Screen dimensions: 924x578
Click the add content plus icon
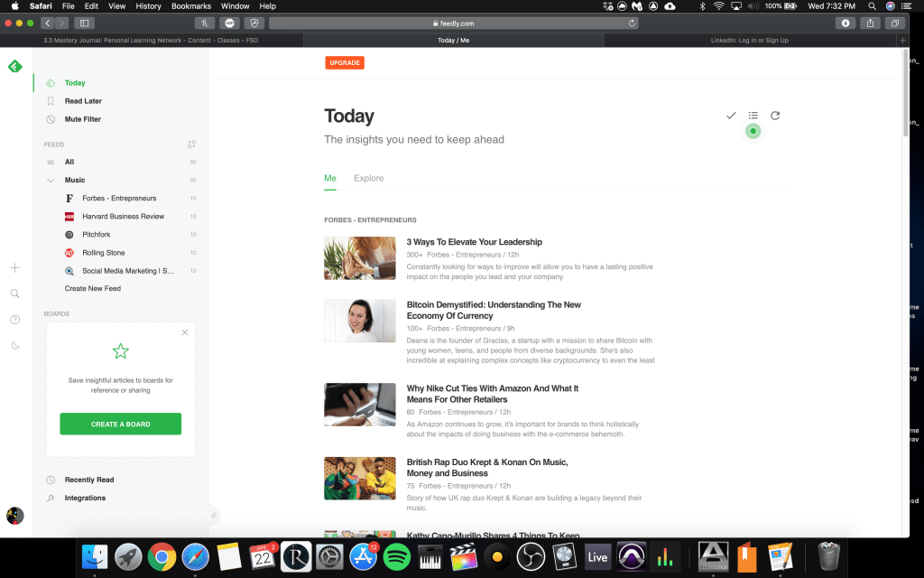[x=14, y=268]
